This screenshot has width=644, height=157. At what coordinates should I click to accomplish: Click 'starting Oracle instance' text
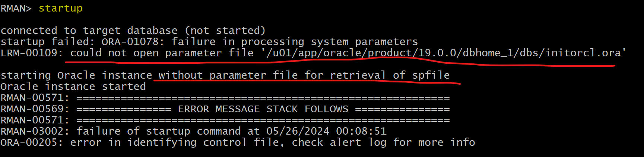(76, 75)
